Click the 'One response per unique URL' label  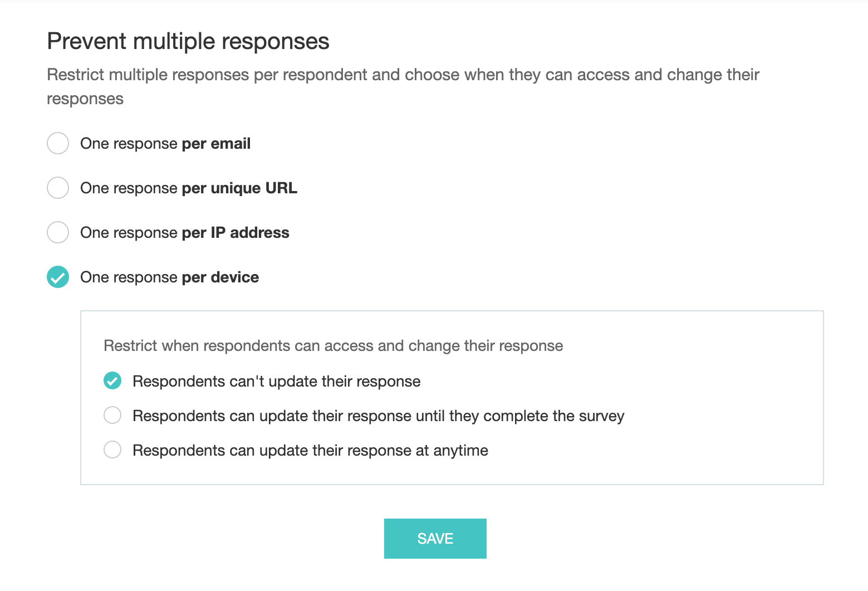click(x=188, y=188)
